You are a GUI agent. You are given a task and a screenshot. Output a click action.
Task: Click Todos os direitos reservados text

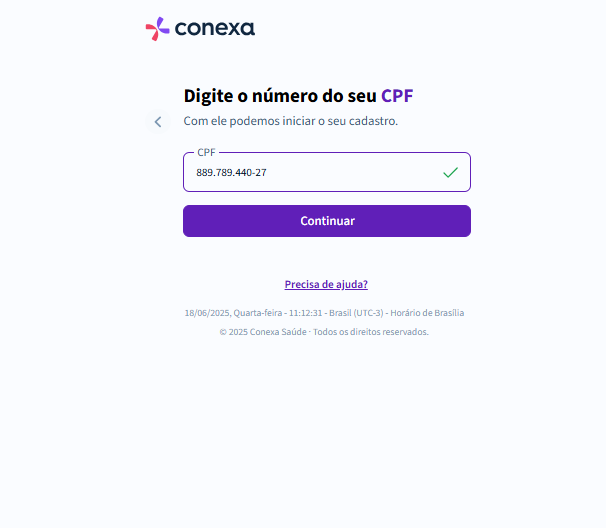[371, 332]
